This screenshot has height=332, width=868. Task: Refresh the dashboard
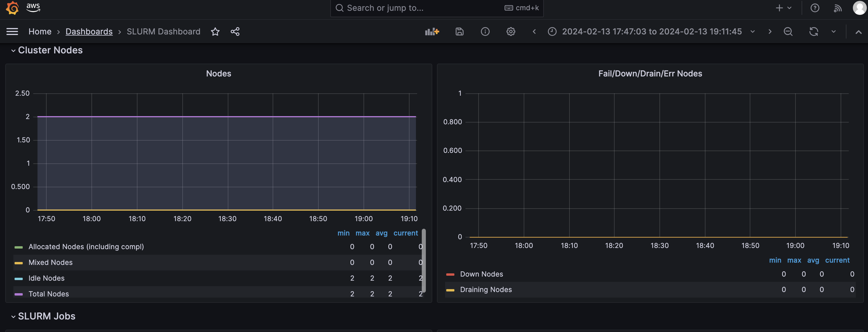[x=814, y=32]
